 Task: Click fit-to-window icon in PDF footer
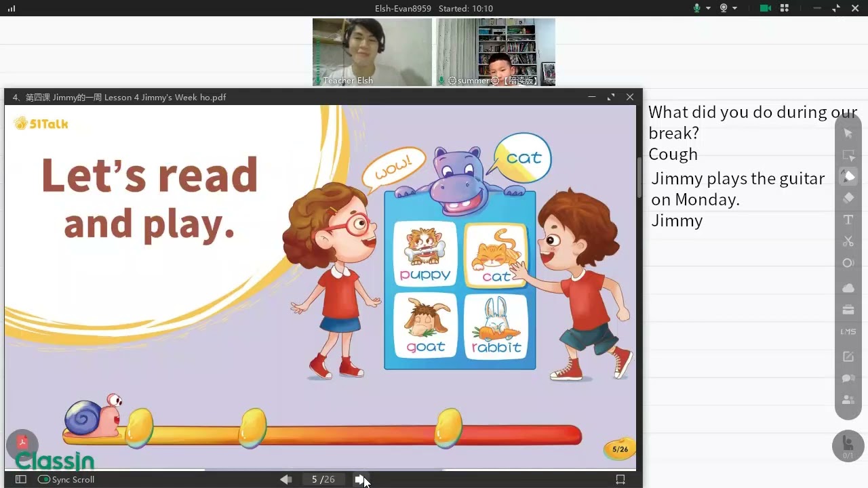620,479
